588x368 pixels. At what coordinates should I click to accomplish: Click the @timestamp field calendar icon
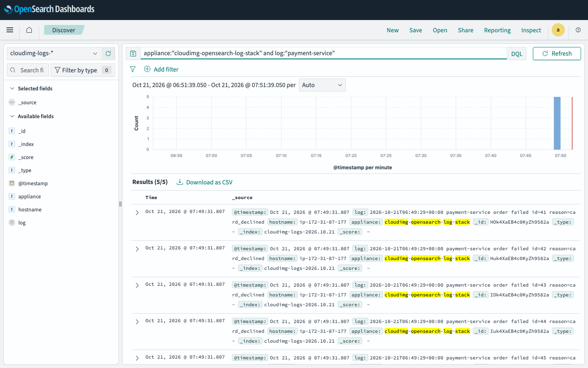tap(12, 183)
